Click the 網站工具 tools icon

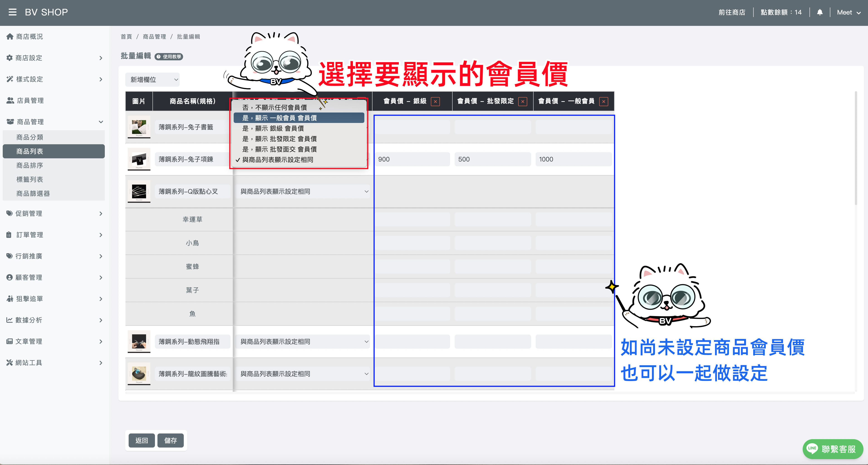pyautogui.click(x=10, y=362)
